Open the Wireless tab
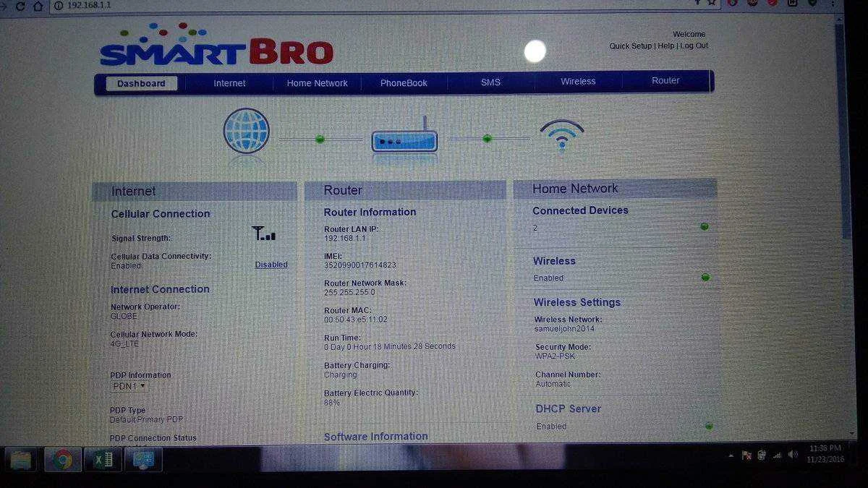The height and width of the screenshot is (488, 868). pos(578,82)
